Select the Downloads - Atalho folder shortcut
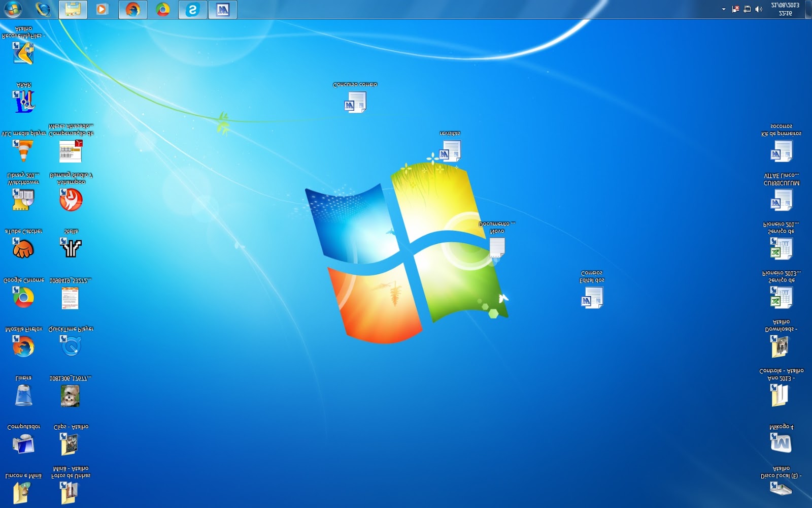 tap(781, 346)
